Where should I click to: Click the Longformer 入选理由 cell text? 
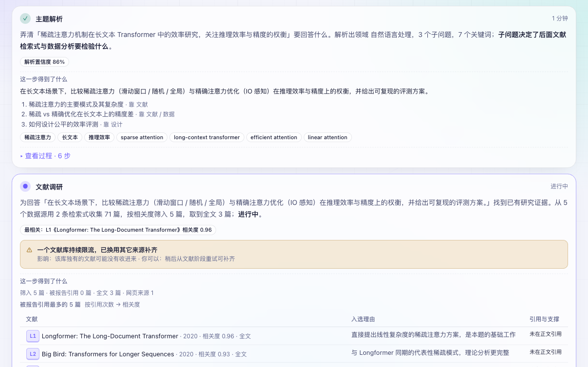point(433,335)
